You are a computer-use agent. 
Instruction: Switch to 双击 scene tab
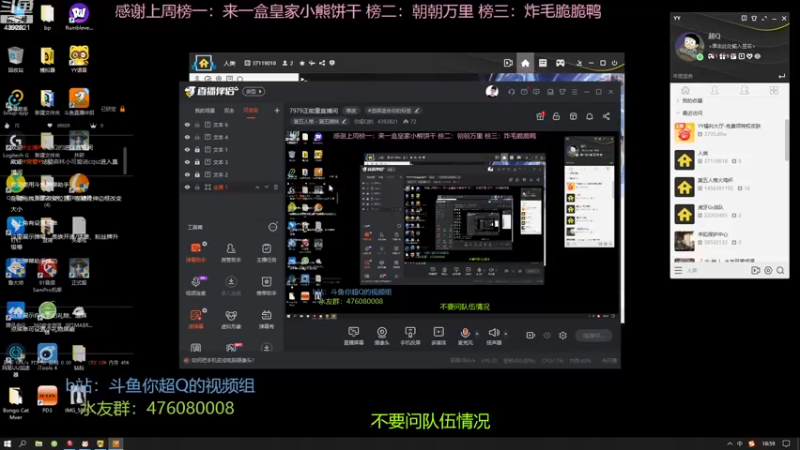click(x=229, y=111)
